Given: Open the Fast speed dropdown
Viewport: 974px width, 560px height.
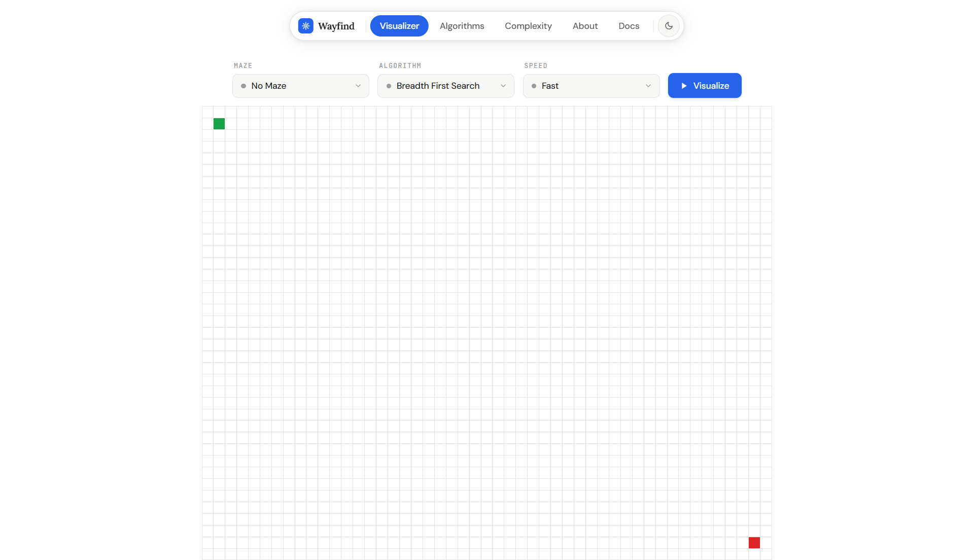Looking at the screenshot, I should click(x=590, y=86).
